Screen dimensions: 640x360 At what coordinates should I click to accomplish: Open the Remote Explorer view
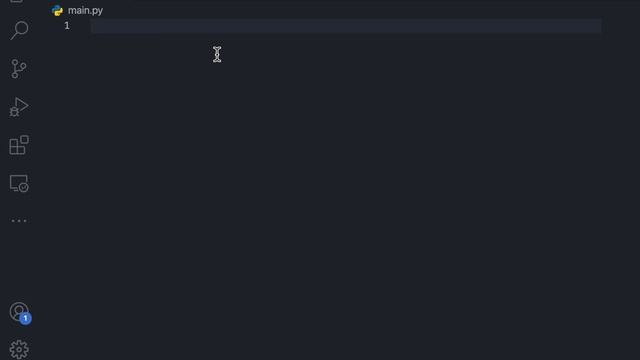[19, 183]
